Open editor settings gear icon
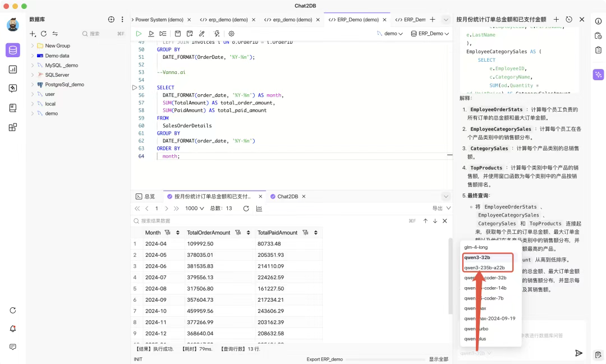The height and width of the screenshot is (364, 606). point(232,34)
